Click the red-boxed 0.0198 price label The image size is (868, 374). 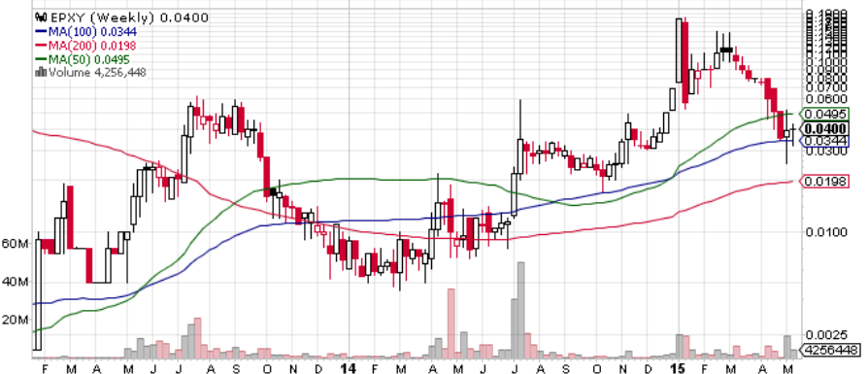825,182
